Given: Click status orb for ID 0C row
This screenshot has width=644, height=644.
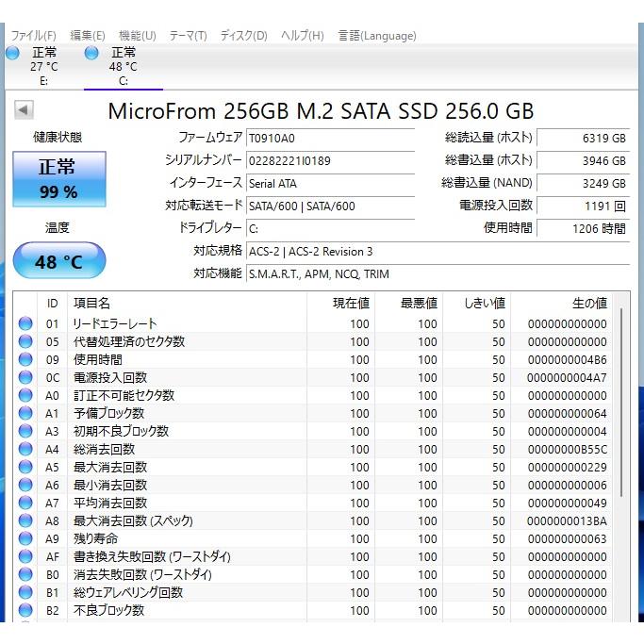Looking at the screenshot, I should pyautogui.click(x=25, y=377).
